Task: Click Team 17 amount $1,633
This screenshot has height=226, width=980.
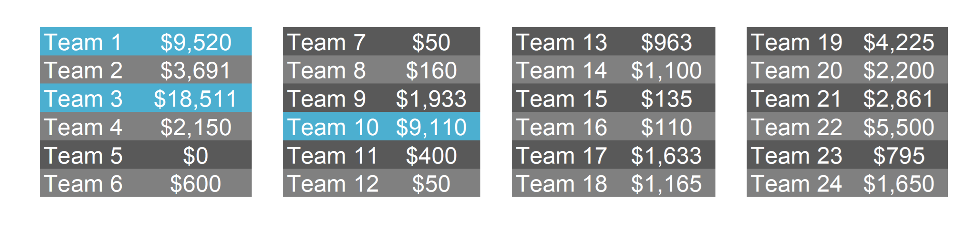Action: coord(666,156)
